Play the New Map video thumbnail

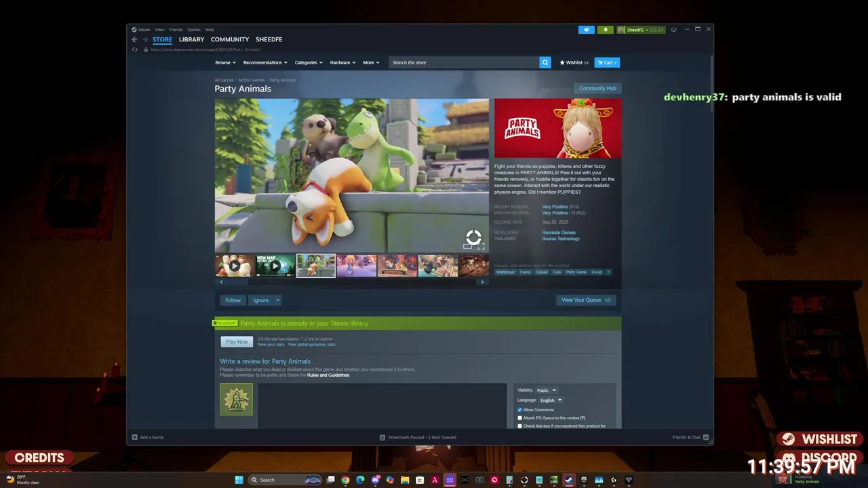(x=275, y=266)
